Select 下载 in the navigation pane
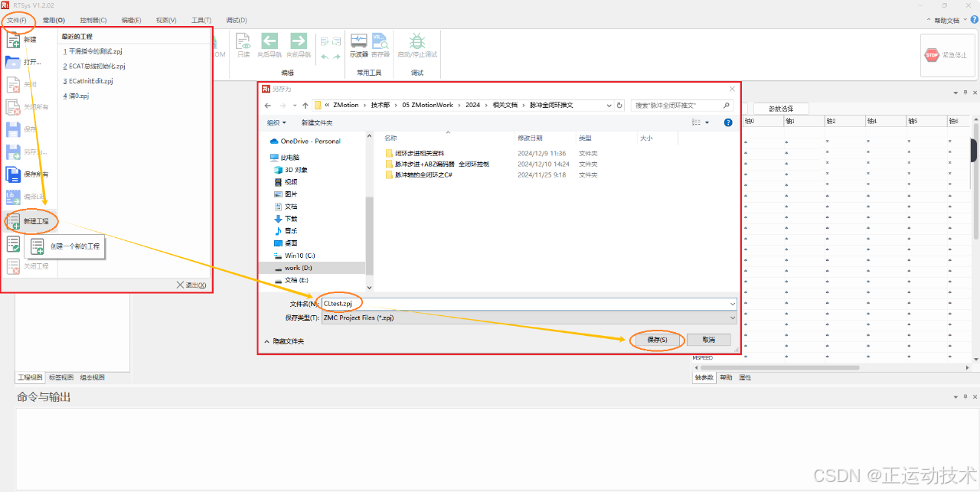This screenshot has width=980, height=492. (x=286, y=218)
